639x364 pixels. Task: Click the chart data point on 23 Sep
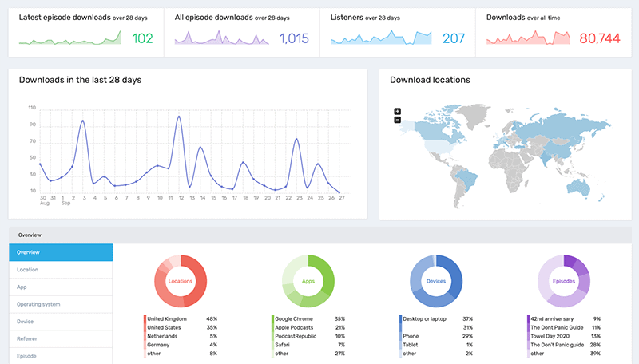296,139
